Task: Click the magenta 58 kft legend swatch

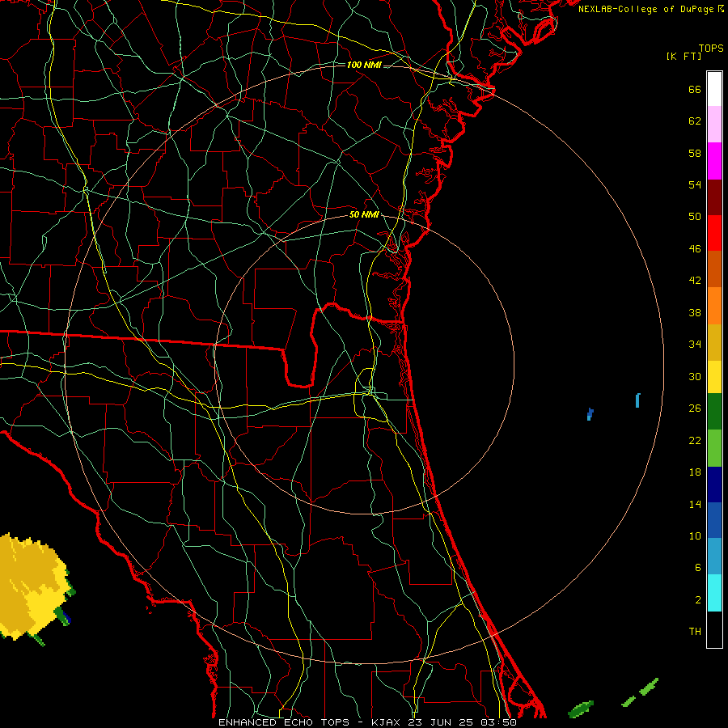Action: (714, 161)
